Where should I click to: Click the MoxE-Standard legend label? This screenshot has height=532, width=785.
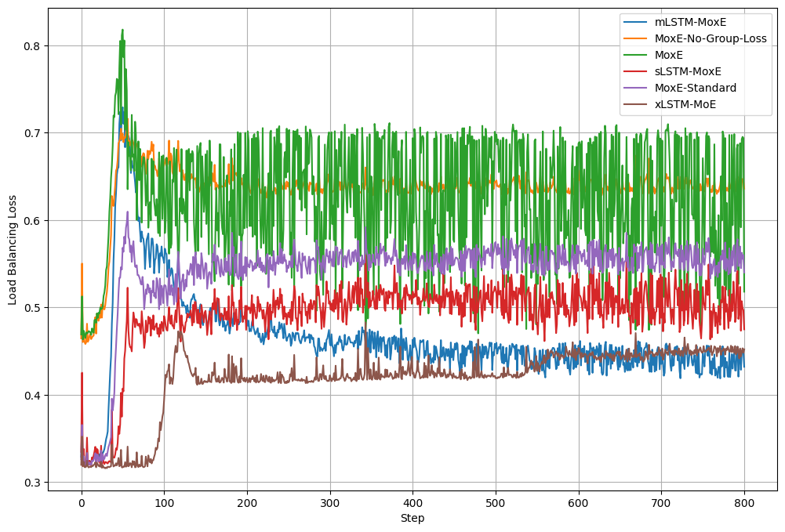click(x=696, y=88)
